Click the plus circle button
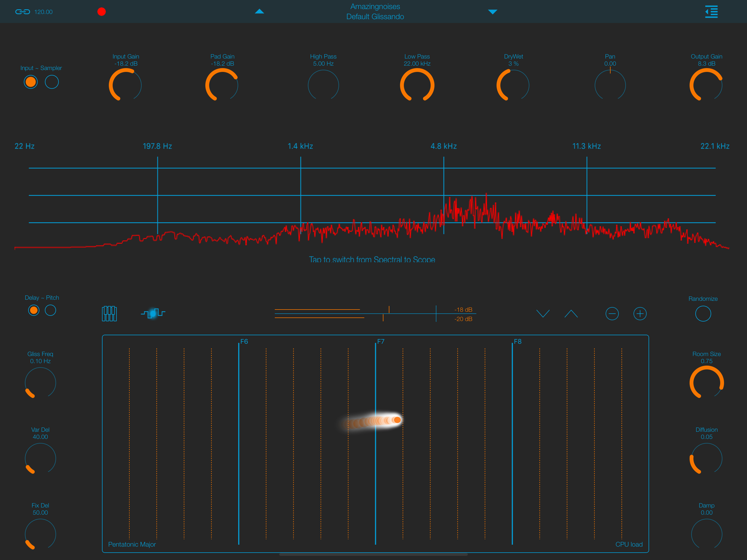This screenshot has height=560, width=747. coord(640,313)
